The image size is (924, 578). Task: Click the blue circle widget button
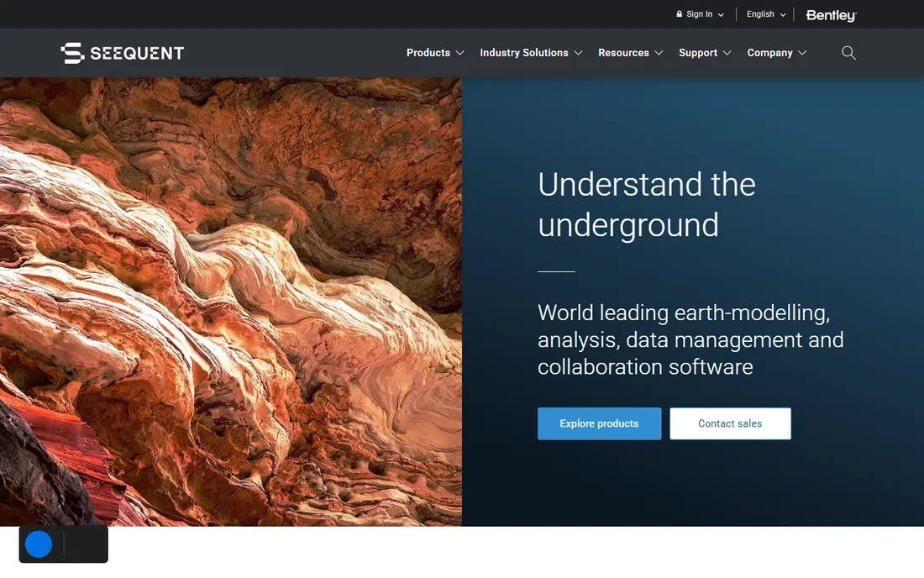pyautogui.click(x=39, y=544)
